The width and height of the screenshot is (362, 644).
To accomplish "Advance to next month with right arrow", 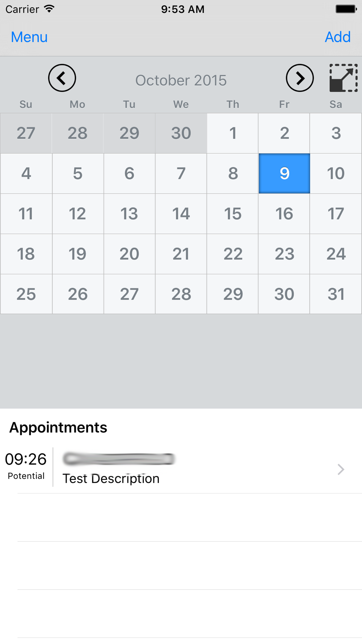I will [300, 78].
